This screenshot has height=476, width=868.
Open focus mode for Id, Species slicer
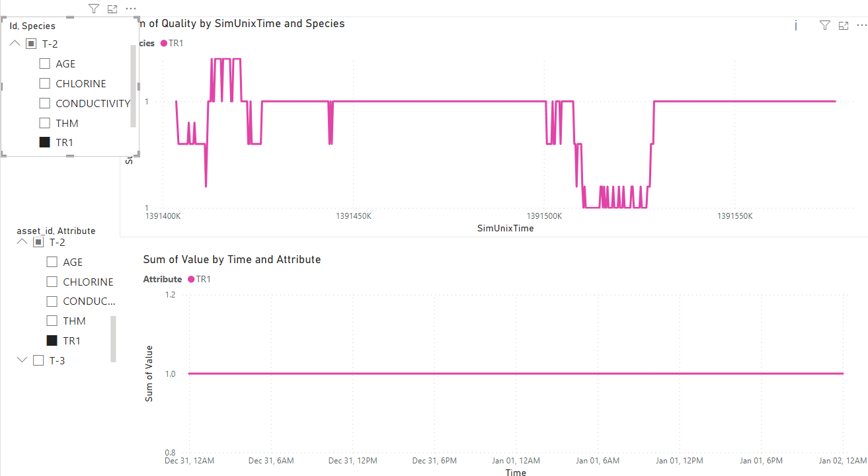tap(112, 9)
